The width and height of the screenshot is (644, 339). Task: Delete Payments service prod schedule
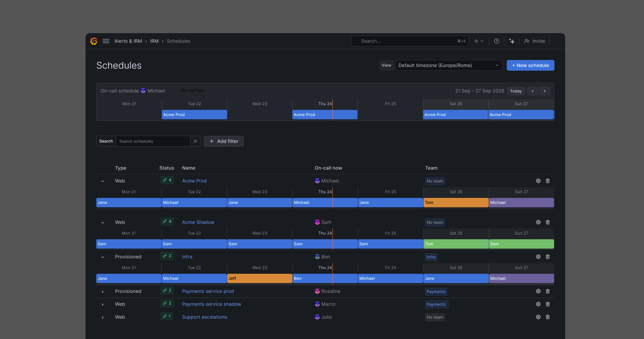548,291
